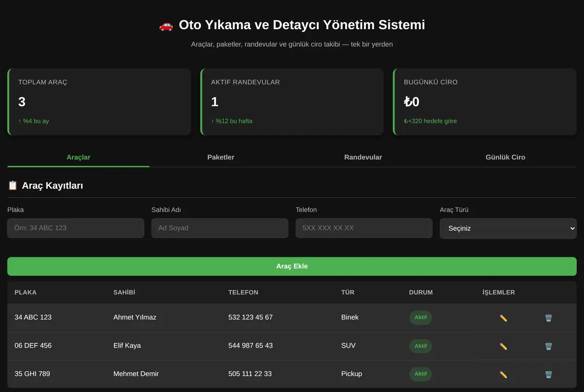
Task: Click the Aktif badge in Elif Kaya row
Action: 420,346
